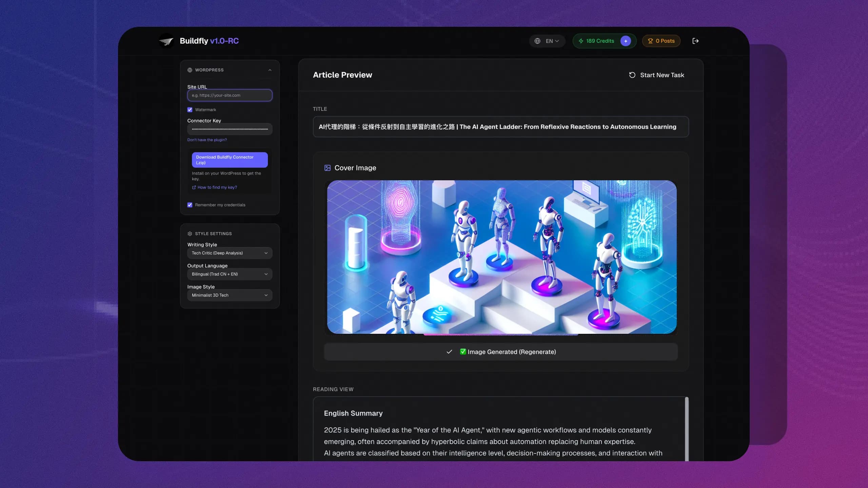Image resolution: width=868 pixels, height=488 pixels.
Task: Click the plus icon to add credits
Action: click(x=626, y=41)
